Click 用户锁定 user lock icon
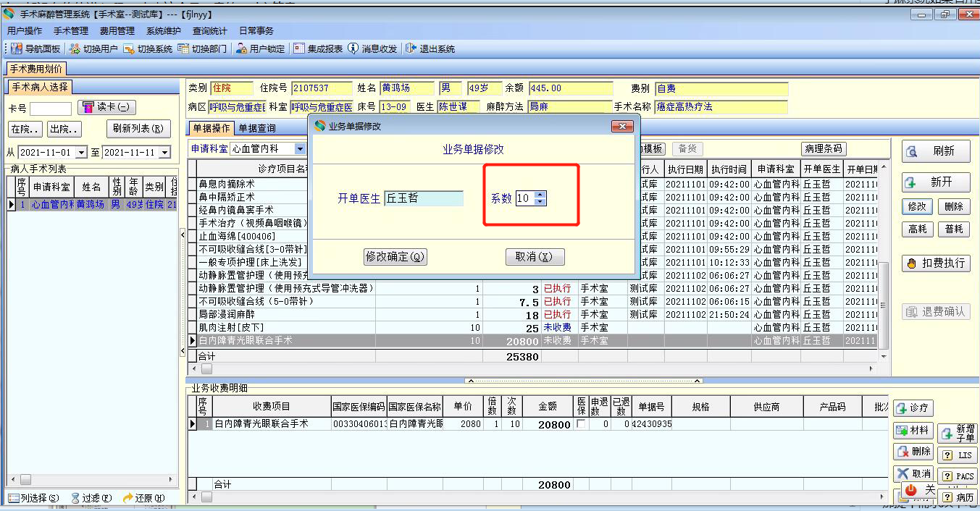This screenshot has width=980, height=511. (261, 49)
